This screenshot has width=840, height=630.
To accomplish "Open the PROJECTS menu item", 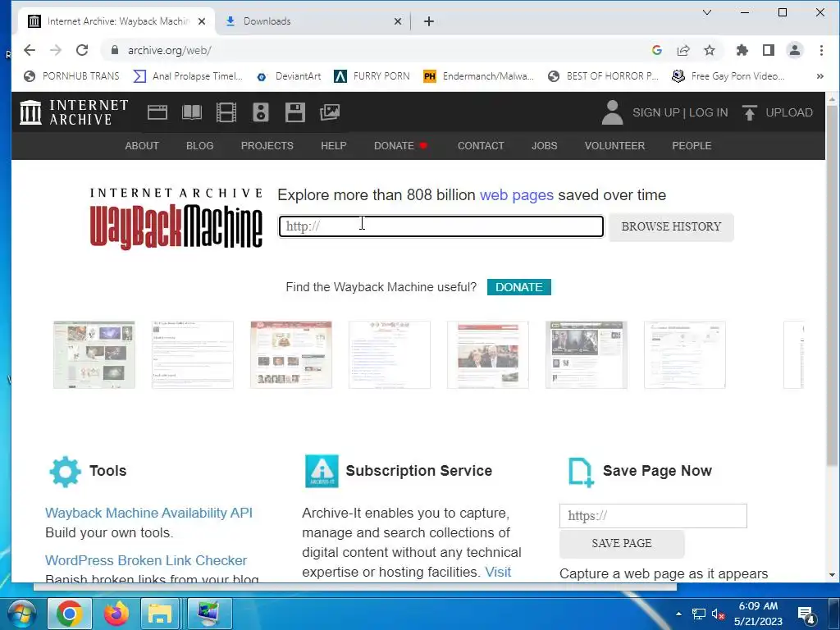I will [267, 146].
